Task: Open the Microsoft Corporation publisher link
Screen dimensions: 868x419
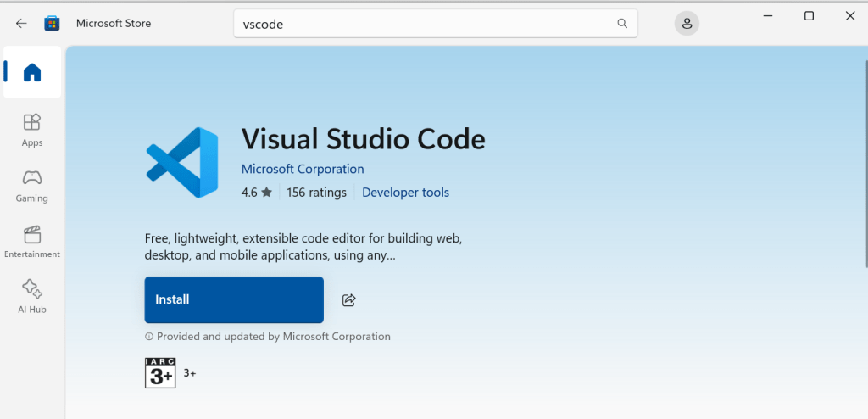Action: tap(303, 169)
